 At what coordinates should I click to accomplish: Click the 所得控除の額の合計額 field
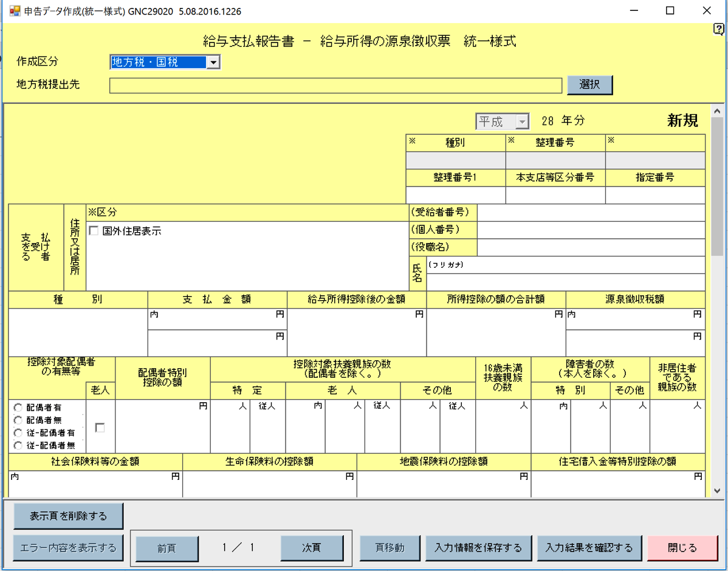pos(496,332)
